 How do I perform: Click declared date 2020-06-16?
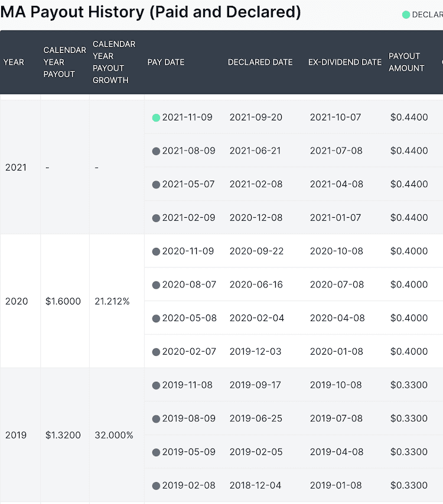tap(256, 284)
